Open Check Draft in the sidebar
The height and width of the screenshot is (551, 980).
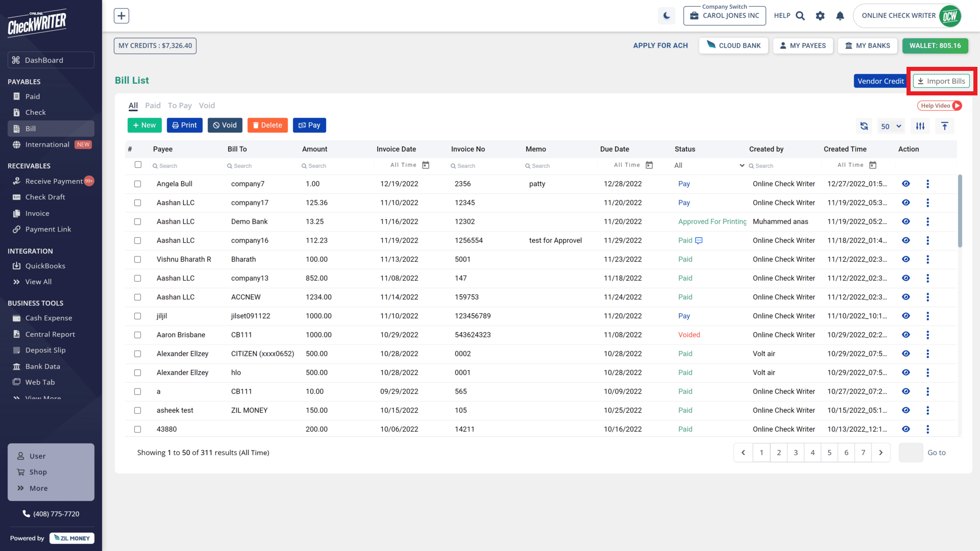pyautogui.click(x=45, y=197)
